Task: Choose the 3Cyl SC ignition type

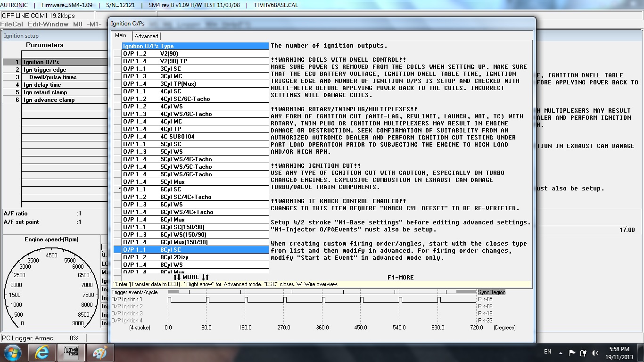Action: (x=195, y=69)
